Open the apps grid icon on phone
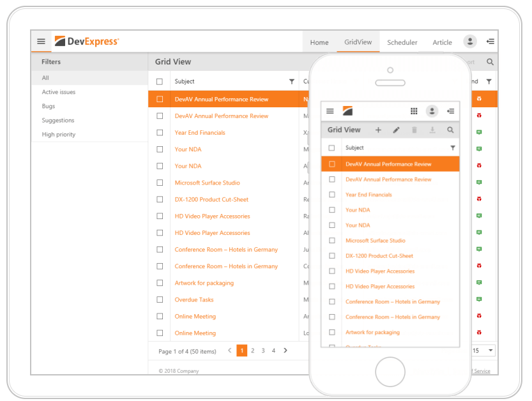Image resolution: width=532 pixels, height=401 pixels. 414,111
